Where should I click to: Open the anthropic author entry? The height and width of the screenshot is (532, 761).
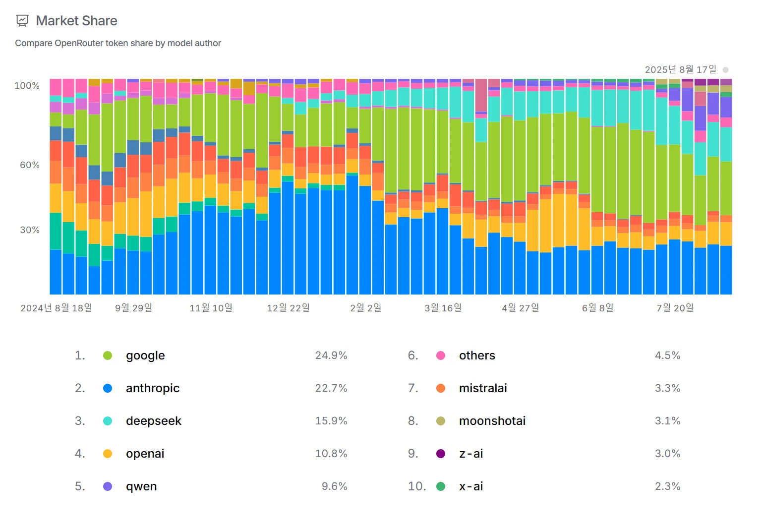[153, 388]
